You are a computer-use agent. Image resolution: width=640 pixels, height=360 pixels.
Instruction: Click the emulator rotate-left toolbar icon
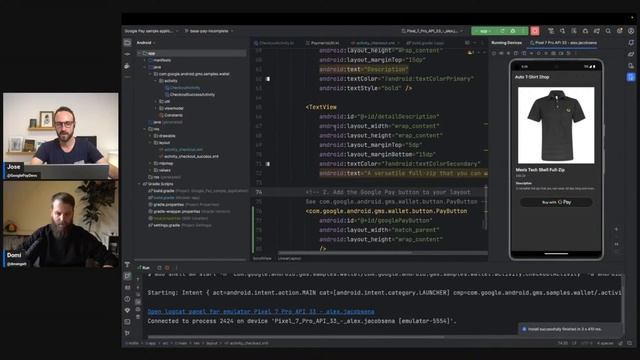(x=516, y=53)
